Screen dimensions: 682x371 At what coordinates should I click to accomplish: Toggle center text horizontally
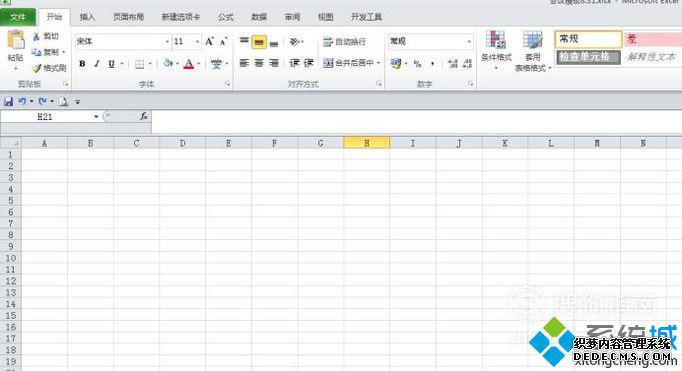[x=259, y=63]
